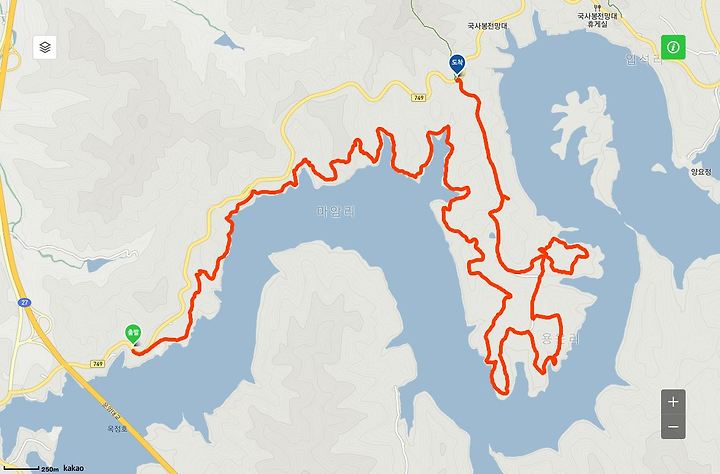720x474 pixels.
Task: Select the 국사봉전망대 place label
Action: click(x=488, y=26)
